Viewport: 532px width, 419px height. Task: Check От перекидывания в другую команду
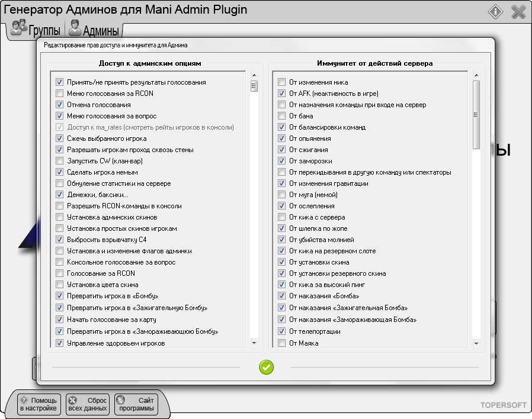[281, 172]
